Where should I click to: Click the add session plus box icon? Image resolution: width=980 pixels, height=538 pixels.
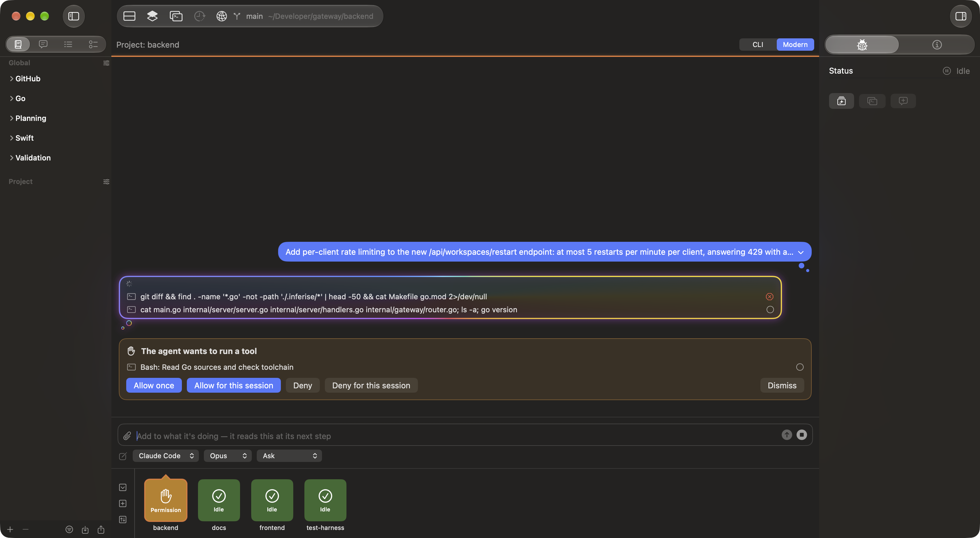[x=123, y=504]
